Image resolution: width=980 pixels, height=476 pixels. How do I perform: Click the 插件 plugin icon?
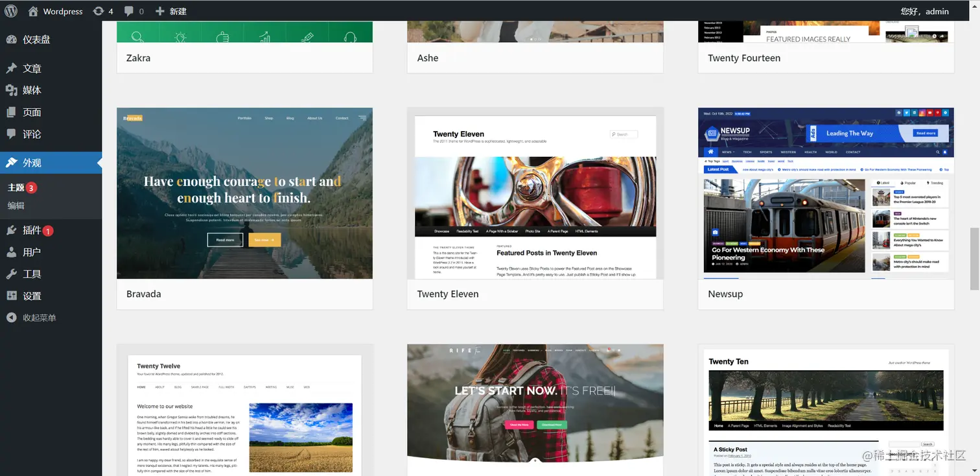click(x=11, y=230)
